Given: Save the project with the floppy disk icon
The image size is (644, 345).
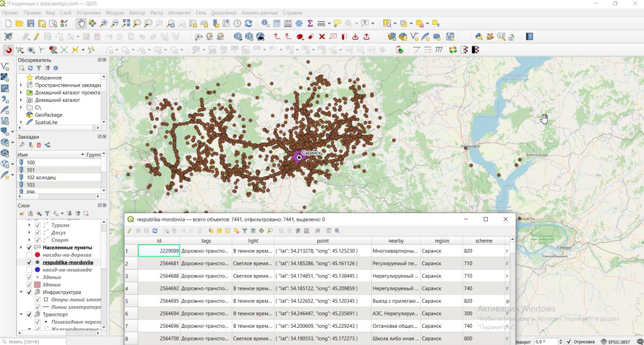Looking at the screenshot, I should [x=30, y=23].
